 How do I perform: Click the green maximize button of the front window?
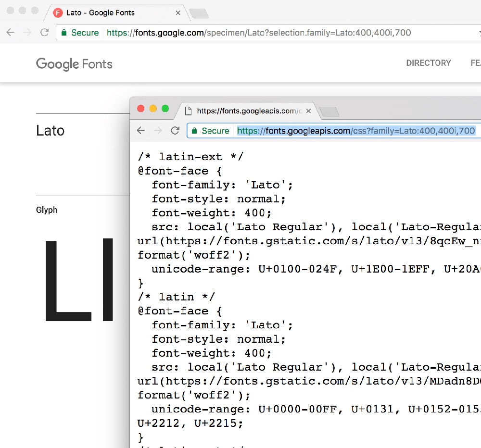click(x=165, y=109)
